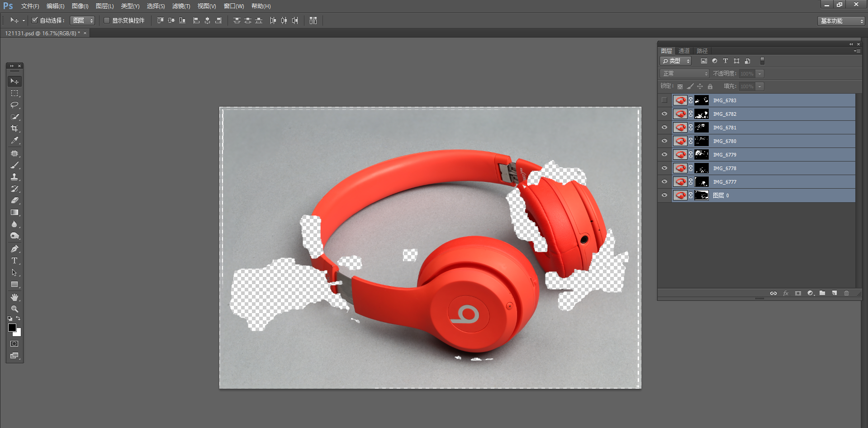Image resolution: width=868 pixels, height=428 pixels.
Task: Open the layer filter 类型 dropdown
Action: (x=676, y=61)
